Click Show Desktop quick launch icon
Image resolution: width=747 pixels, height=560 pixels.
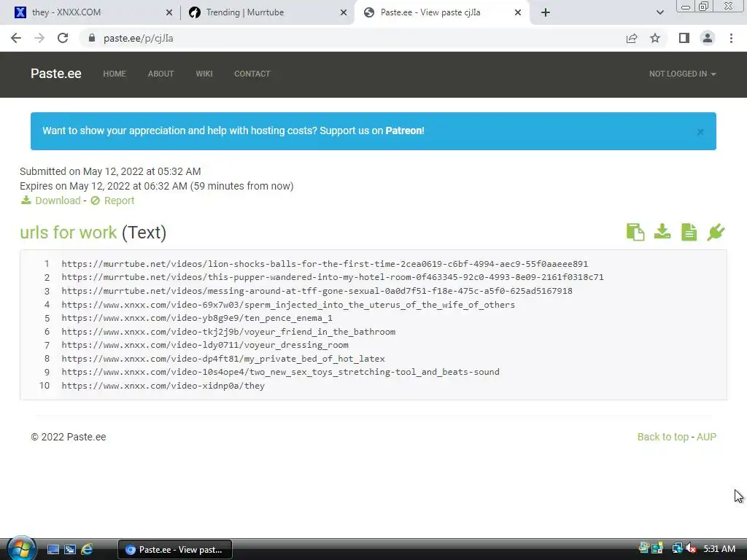click(53, 550)
